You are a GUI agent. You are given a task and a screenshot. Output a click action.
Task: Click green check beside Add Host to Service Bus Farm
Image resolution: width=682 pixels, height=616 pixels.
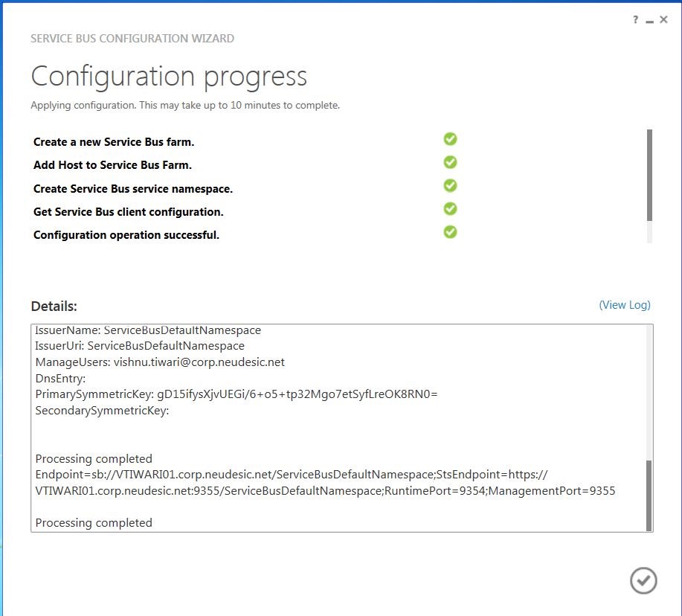(450, 162)
